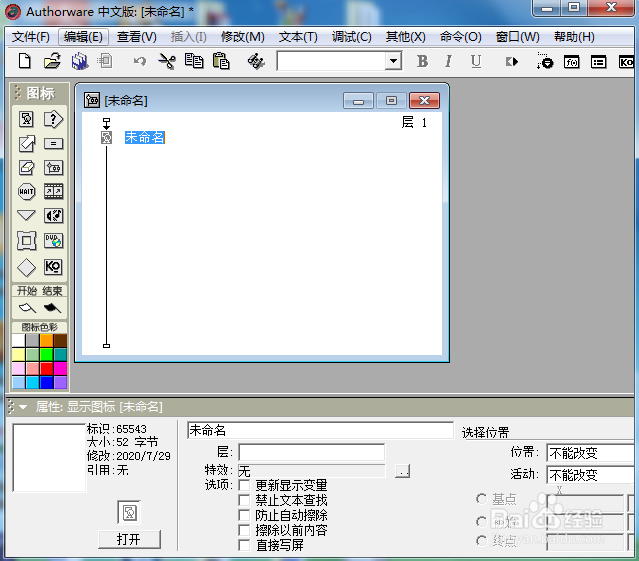
Task: Pick the black Stop flag
Action: tap(52, 308)
